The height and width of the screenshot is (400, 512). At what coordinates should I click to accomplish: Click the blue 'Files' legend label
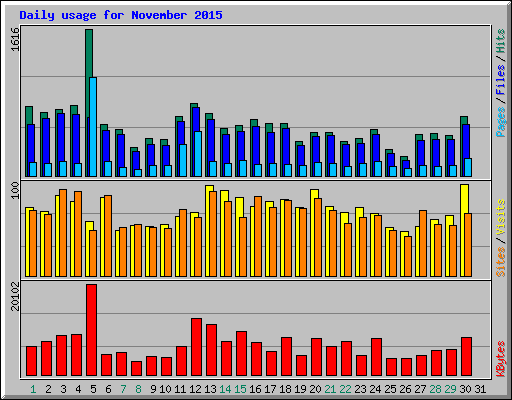pos(501,80)
